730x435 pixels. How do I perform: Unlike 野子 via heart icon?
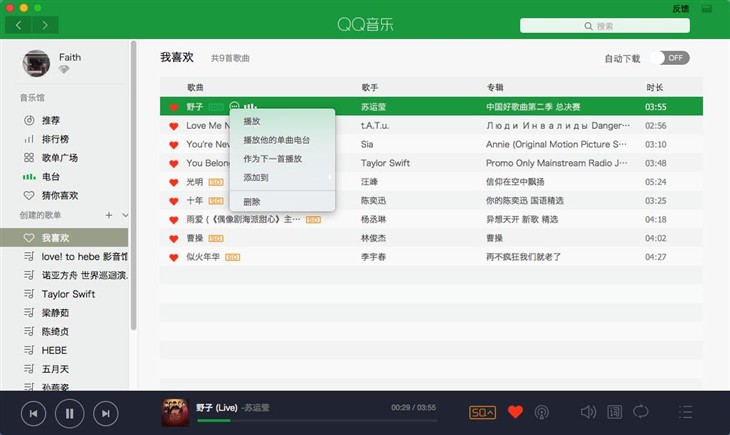[x=174, y=107]
